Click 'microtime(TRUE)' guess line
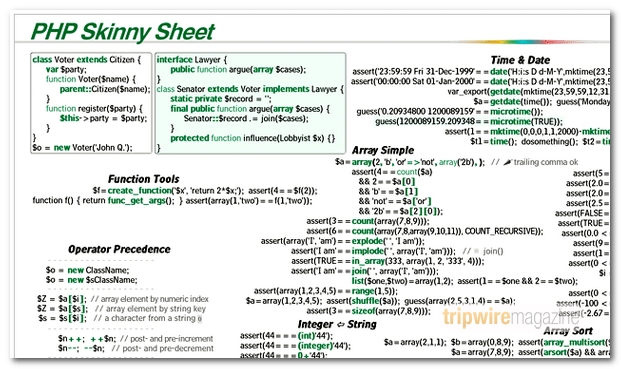This screenshot has height=369, width=621. pos(469,122)
